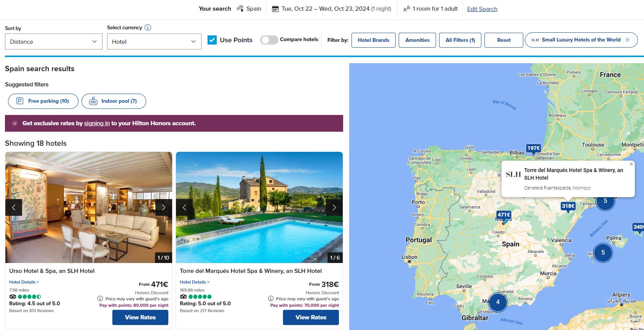Viewport: 644px width, 330px height.
Task: Click the location pin icon beside Spain
Action: 240,9
